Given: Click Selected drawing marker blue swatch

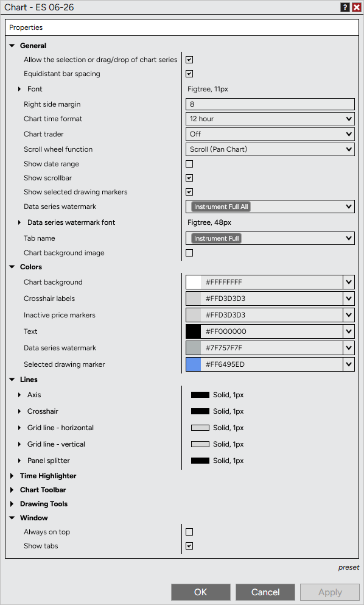Looking at the screenshot, I should (194, 364).
